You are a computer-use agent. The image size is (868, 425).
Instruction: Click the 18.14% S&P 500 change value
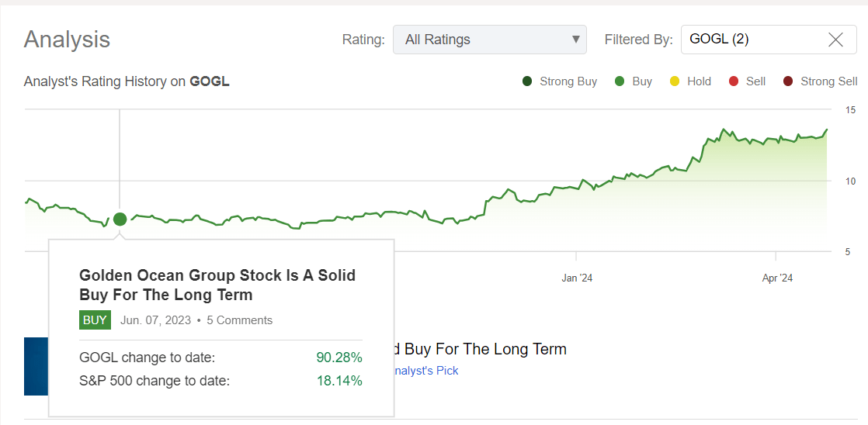[x=339, y=381]
